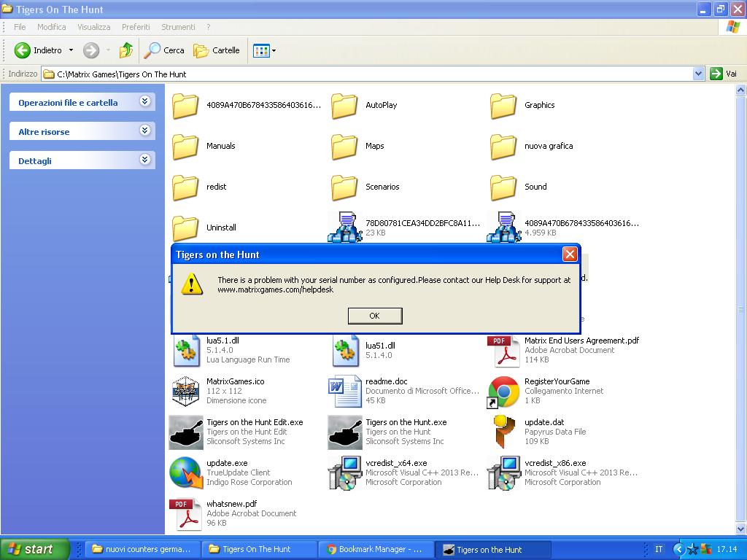Select the MatrixGames.ico icon

point(185,391)
